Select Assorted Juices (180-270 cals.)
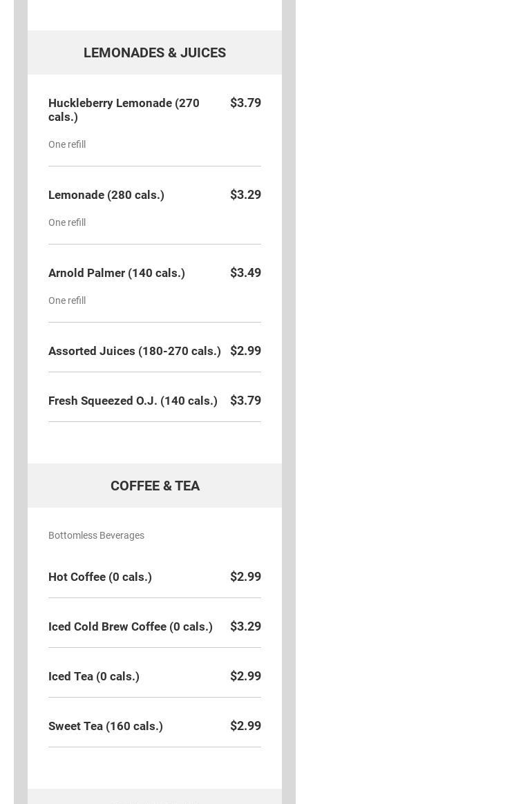 click(135, 351)
